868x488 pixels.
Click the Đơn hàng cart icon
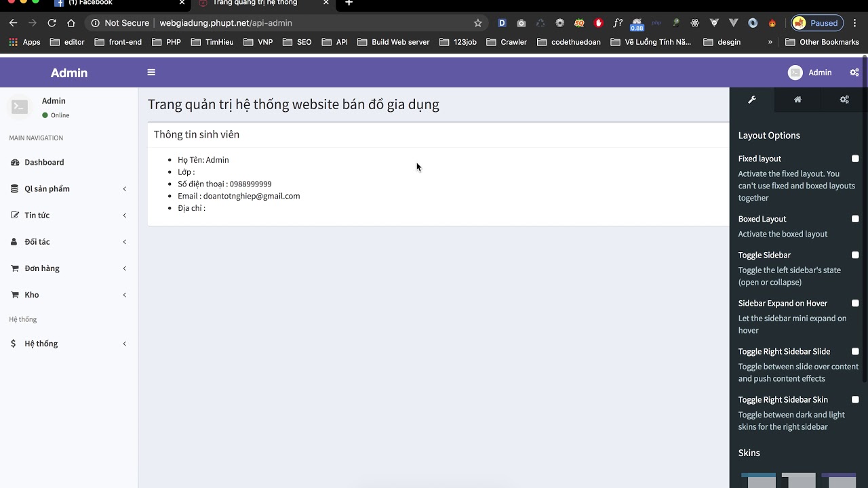tap(15, 268)
